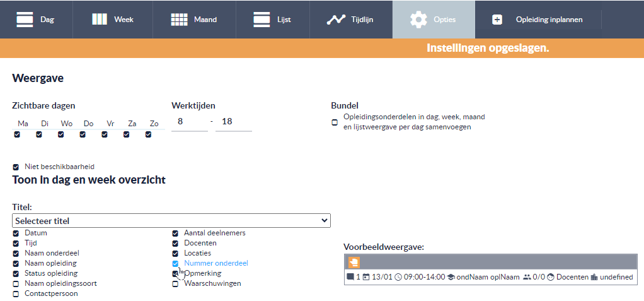Viewport: 644px width, 301px height.
Task: Click the Opleiding inplannen plus icon
Action: 497,20
